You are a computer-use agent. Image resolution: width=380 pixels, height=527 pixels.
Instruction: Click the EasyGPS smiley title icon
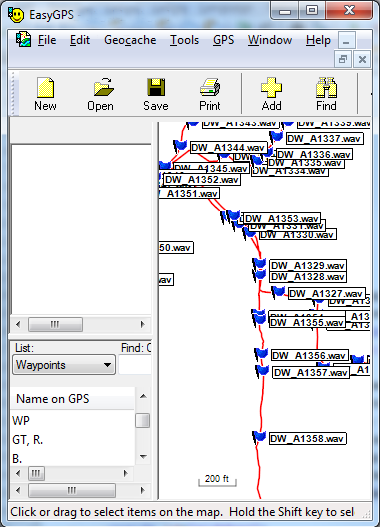click(x=16, y=15)
